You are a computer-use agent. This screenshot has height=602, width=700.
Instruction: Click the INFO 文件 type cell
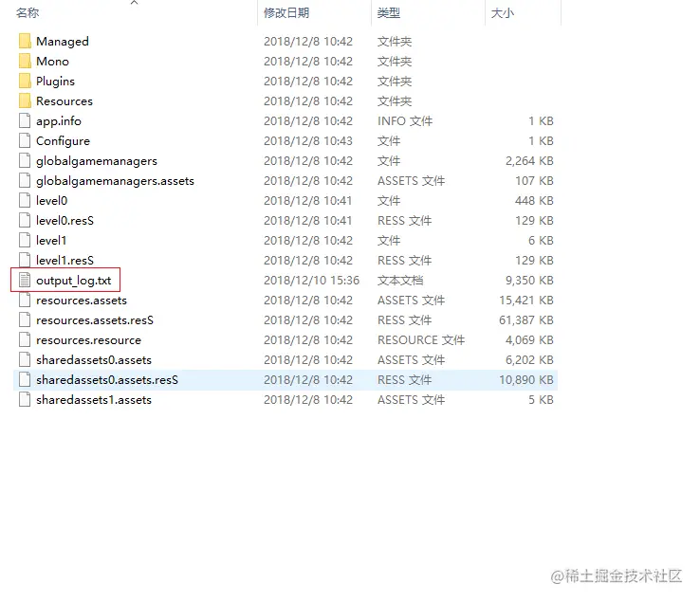click(x=405, y=121)
